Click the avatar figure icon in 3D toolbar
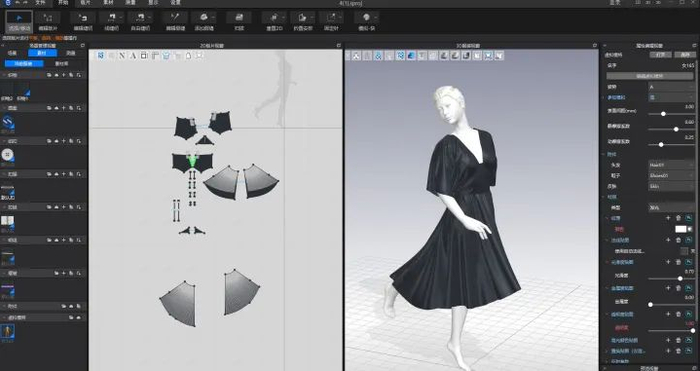The width and height of the screenshot is (700, 371). (356, 56)
